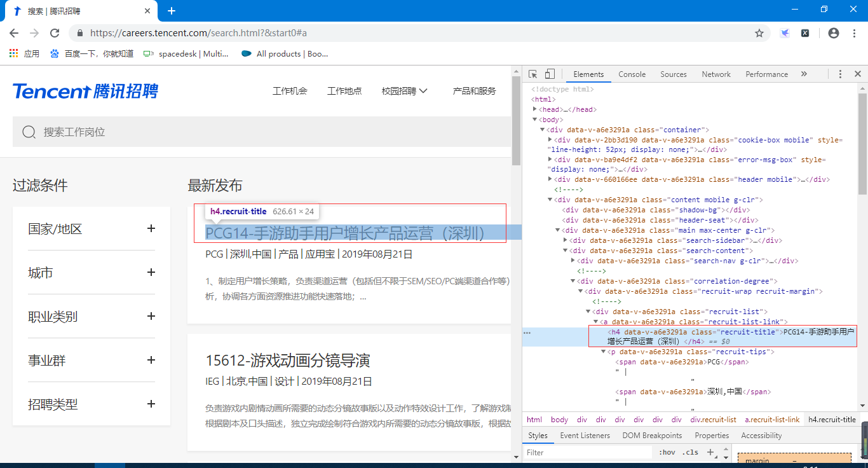Open the 工作机会 nav item
868x468 pixels.
[x=290, y=91]
